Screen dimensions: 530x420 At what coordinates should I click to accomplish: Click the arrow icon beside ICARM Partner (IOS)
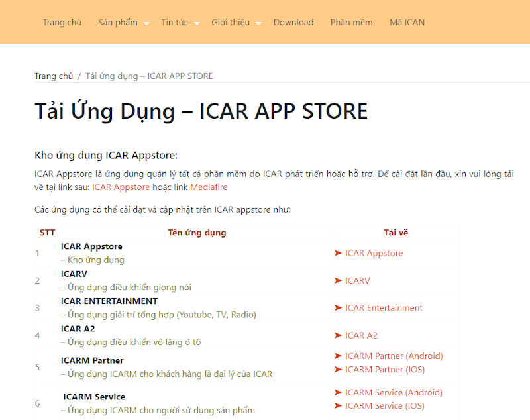(338, 369)
